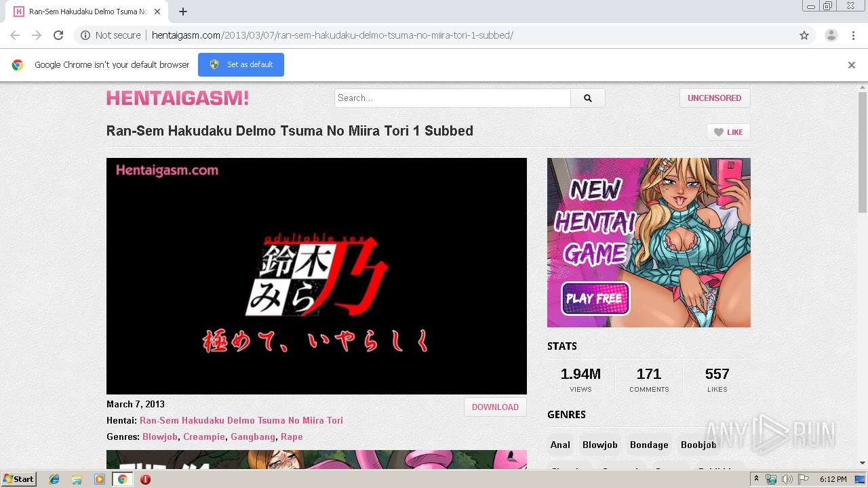Click the browser address bar URL
Screen dimensions: 868x488
pyautogui.click(x=332, y=35)
